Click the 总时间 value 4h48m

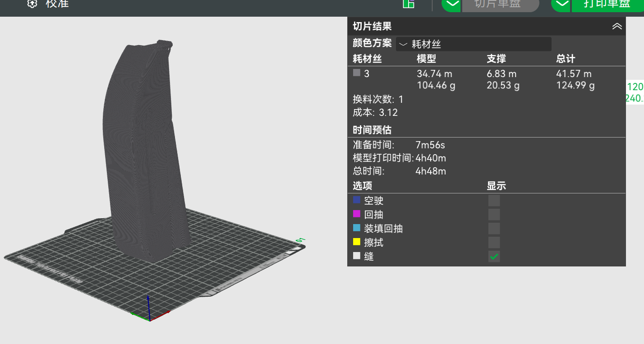(x=431, y=171)
